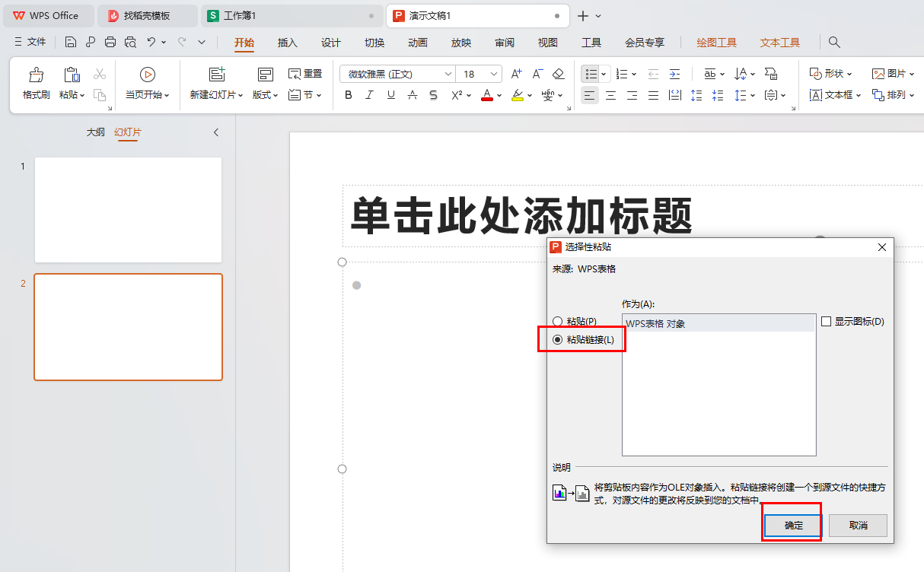Viewport: 924px width, 572px height.
Task: Open the 文件 menu
Action: coord(30,43)
